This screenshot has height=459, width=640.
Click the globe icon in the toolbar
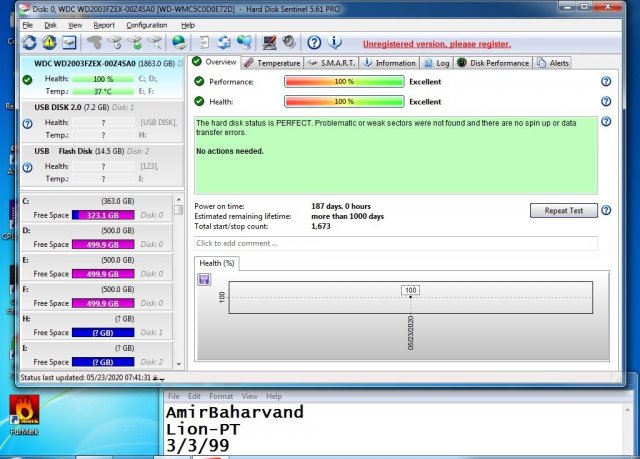[178, 43]
